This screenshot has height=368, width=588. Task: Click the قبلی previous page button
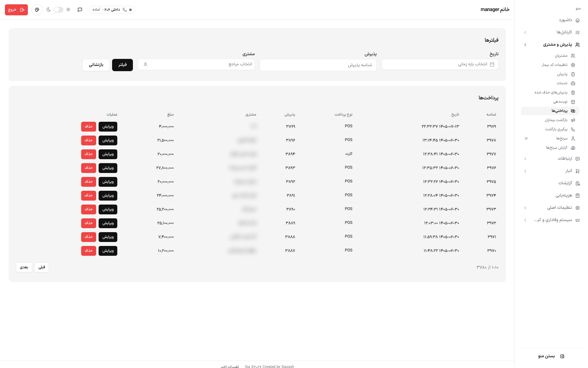coord(42,267)
